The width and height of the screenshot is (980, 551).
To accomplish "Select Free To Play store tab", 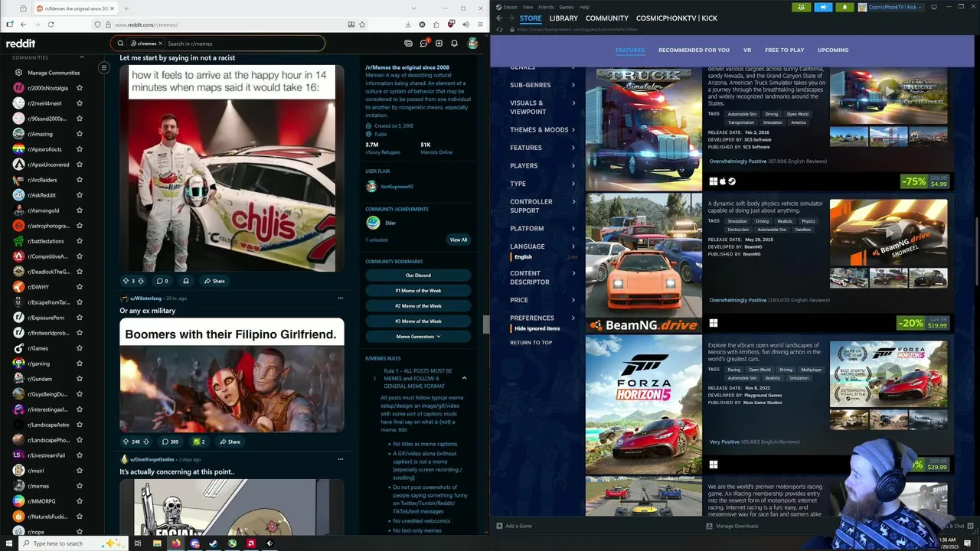I will pos(784,50).
